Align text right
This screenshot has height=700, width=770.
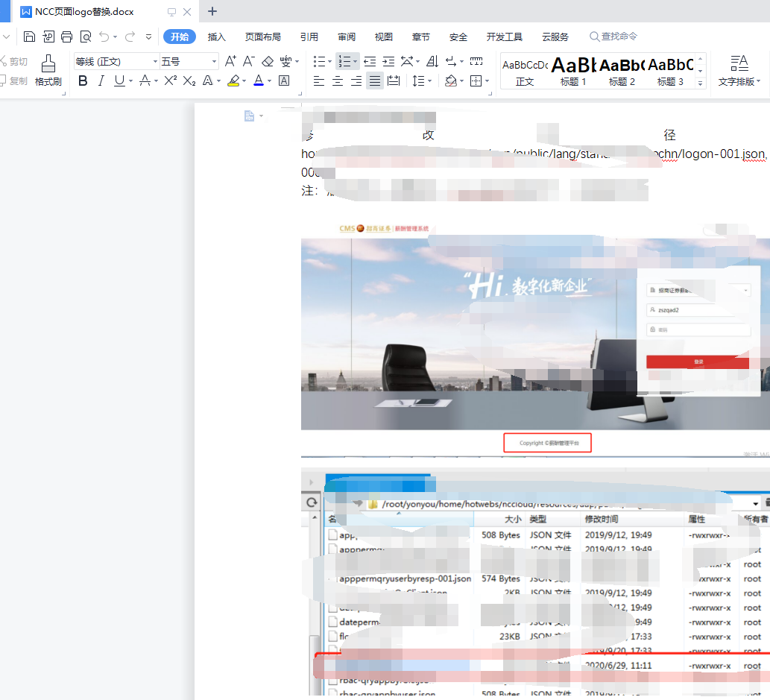tap(356, 81)
